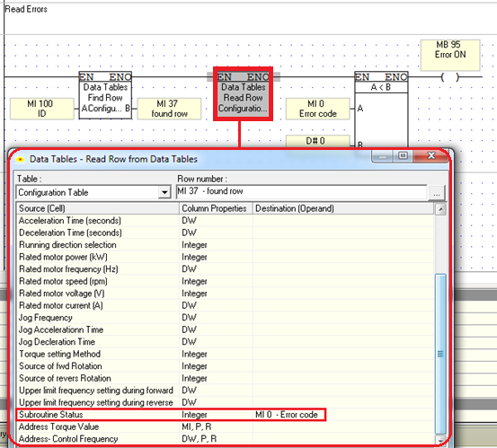The image size is (497, 448).
Task: Click the MI 0 Error code operand
Action: [x=317, y=109]
